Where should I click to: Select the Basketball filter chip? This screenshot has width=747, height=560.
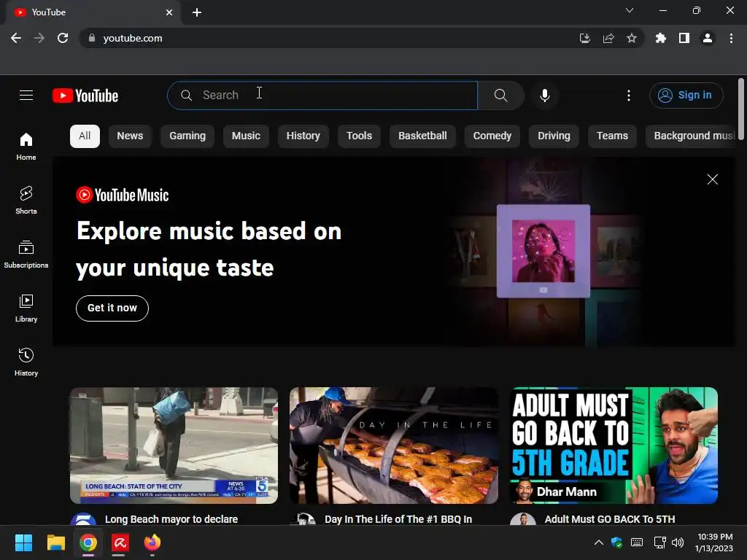coord(422,136)
